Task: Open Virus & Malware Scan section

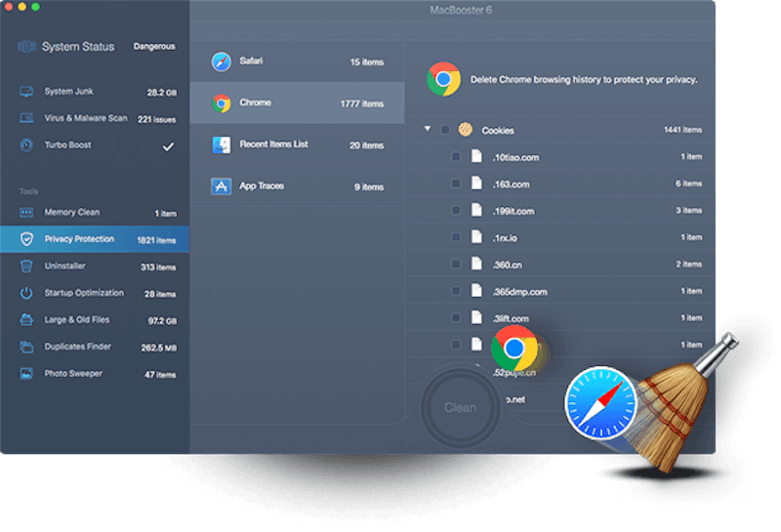Action: (95, 118)
